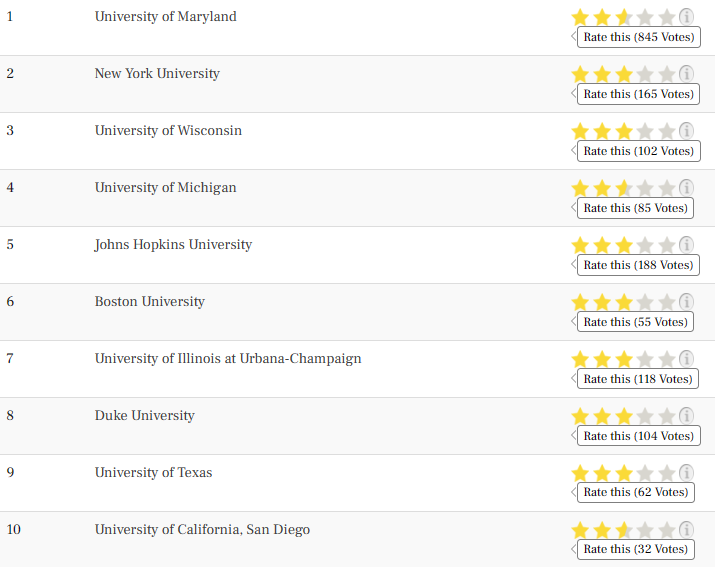716x569 pixels.
Task: Open the info icon for University of Michigan
Action: pos(686,188)
